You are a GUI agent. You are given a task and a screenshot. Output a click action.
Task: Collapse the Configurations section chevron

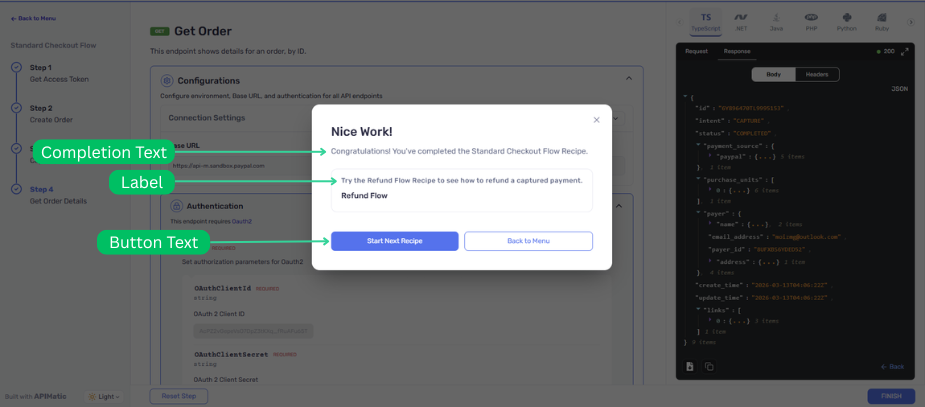tap(629, 79)
